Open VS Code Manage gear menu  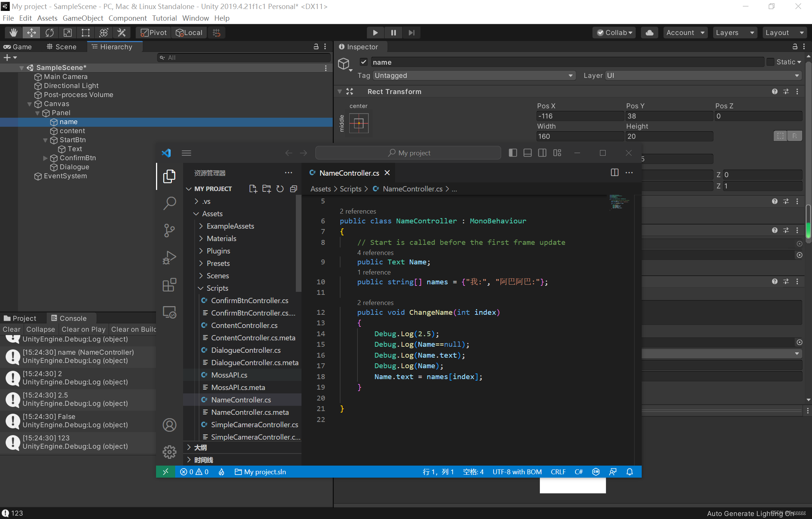pyautogui.click(x=170, y=452)
